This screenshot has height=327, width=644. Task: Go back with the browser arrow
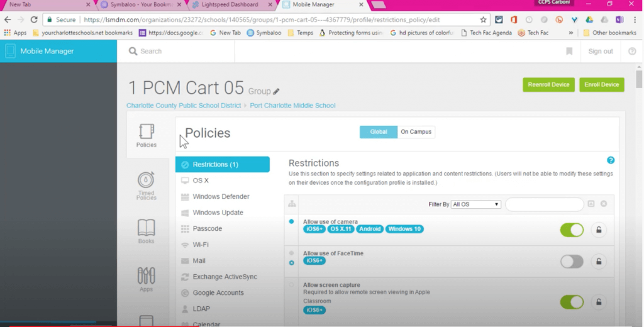click(8, 19)
